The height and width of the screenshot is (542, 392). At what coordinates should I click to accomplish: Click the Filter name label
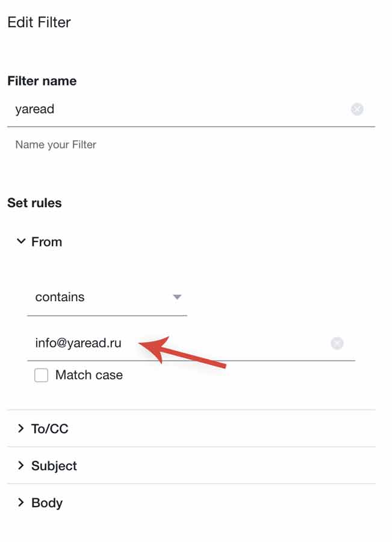(x=42, y=81)
